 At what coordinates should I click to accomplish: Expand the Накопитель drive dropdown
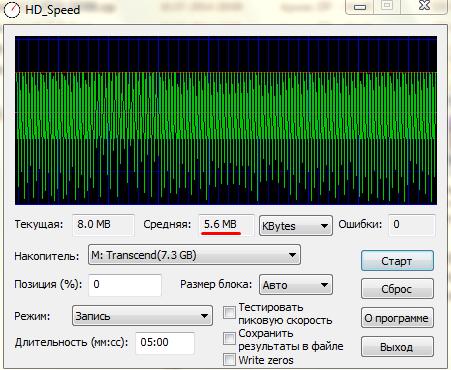pos(194,255)
